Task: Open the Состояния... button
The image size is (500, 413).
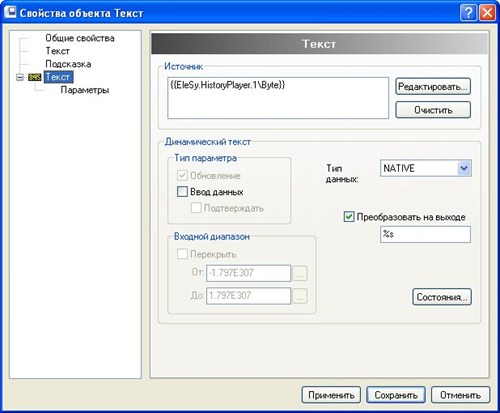Action: [x=442, y=297]
